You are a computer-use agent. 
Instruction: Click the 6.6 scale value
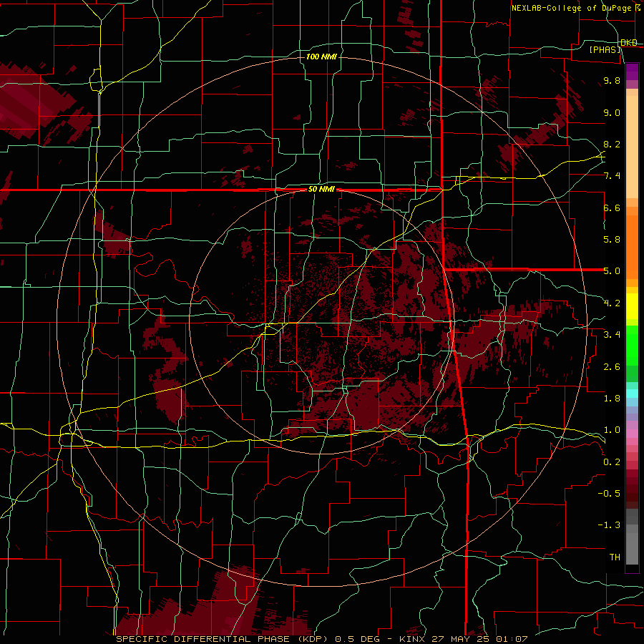612,208
